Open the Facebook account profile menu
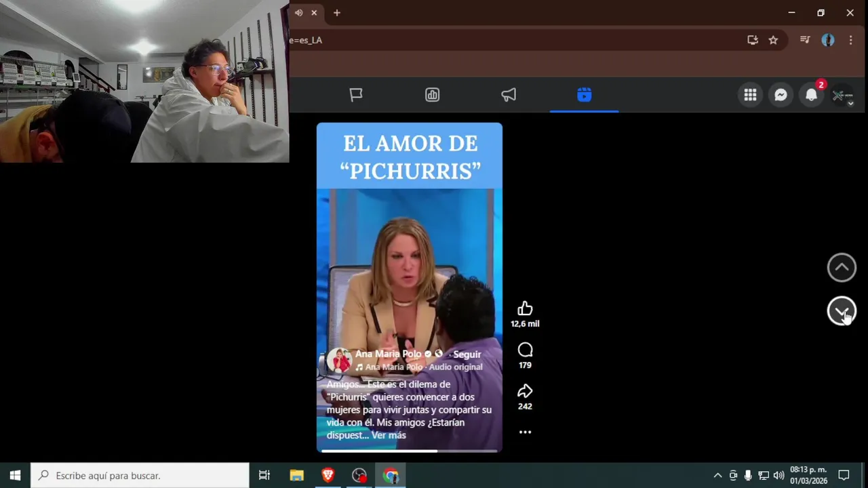This screenshot has height=488, width=868. click(x=842, y=96)
